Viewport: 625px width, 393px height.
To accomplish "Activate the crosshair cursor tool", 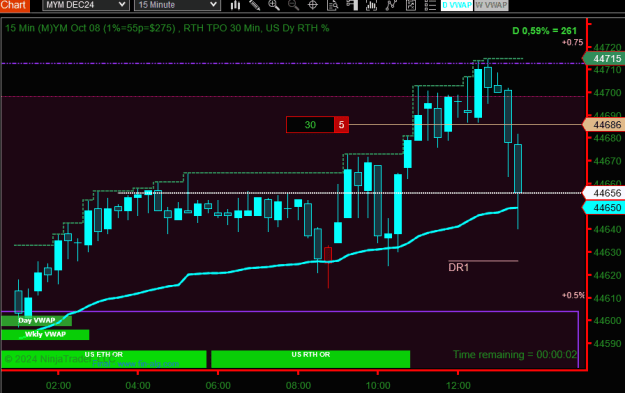I will click(313, 5).
